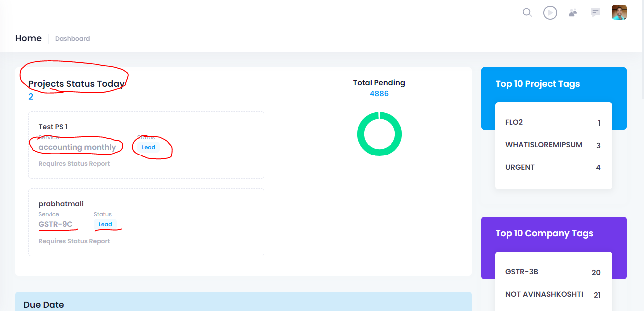Screen dimensions: 644x311
Task: Click the Due Date section header
Action: [243, 302]
